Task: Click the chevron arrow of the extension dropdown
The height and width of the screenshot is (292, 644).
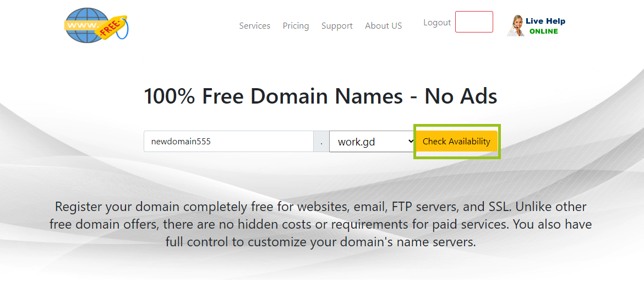Action: [410, 141]
